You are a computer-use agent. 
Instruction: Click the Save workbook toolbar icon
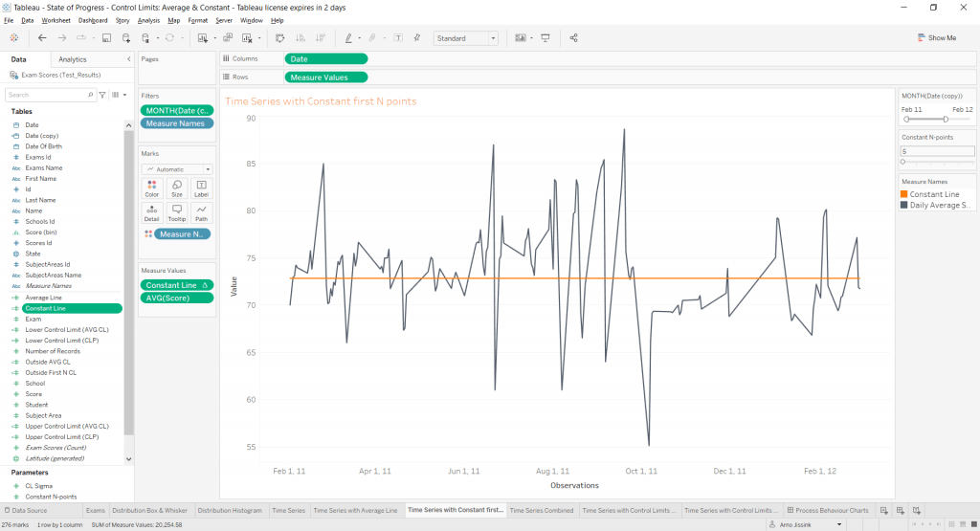(x=106, y=38)
